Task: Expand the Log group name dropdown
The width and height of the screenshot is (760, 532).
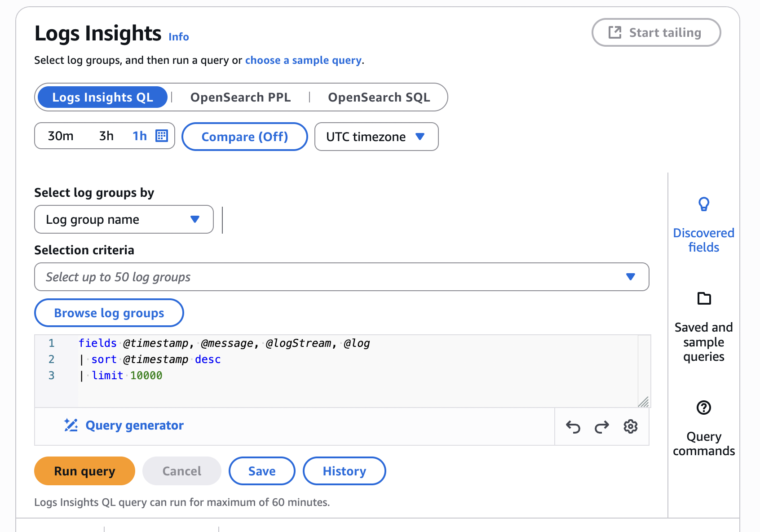Action: pyautogui.click(x=124, y=219)
